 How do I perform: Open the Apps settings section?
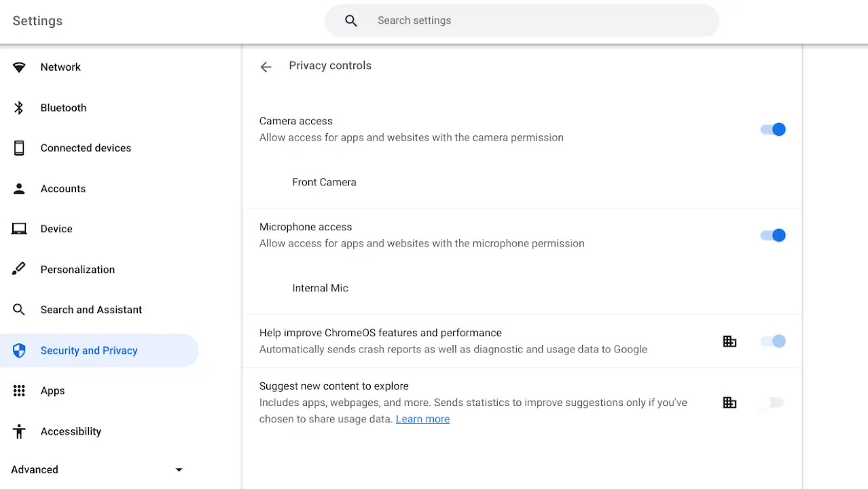point(99,391)
